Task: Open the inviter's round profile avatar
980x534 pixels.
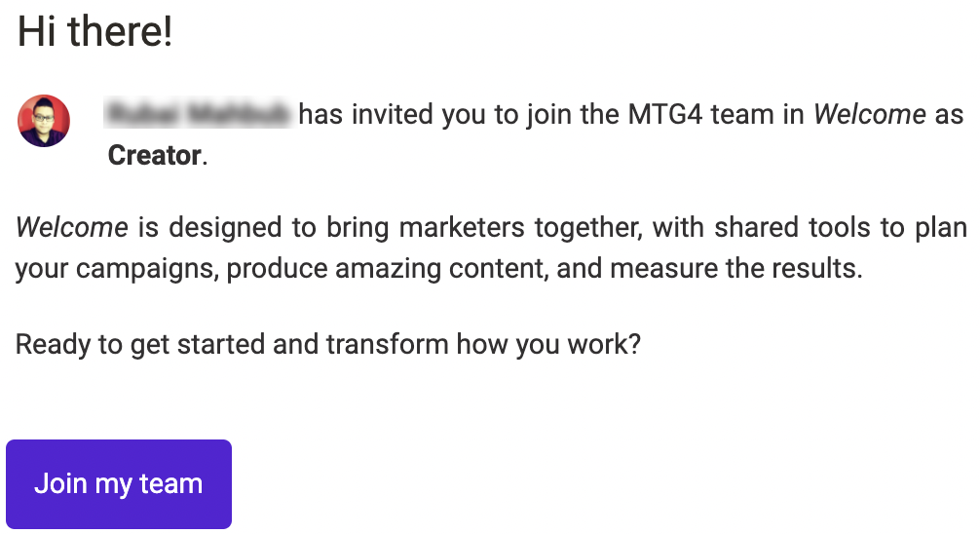Action: click(44, 121)
